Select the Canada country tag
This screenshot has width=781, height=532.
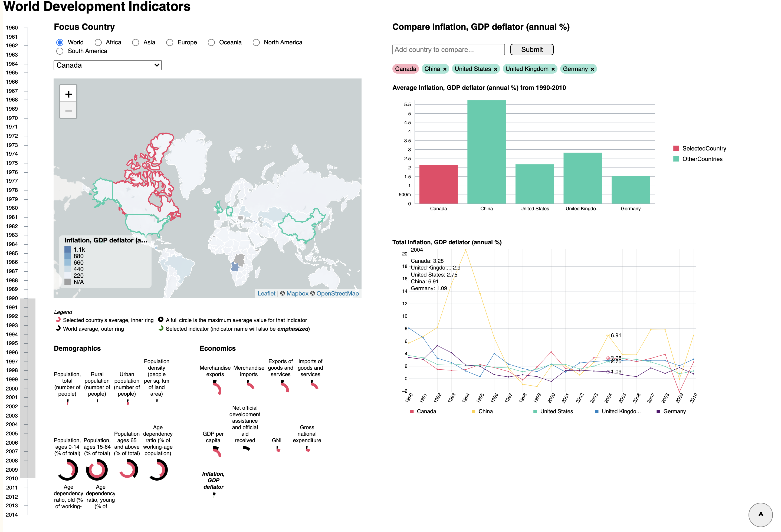click(x=405, y=68)
